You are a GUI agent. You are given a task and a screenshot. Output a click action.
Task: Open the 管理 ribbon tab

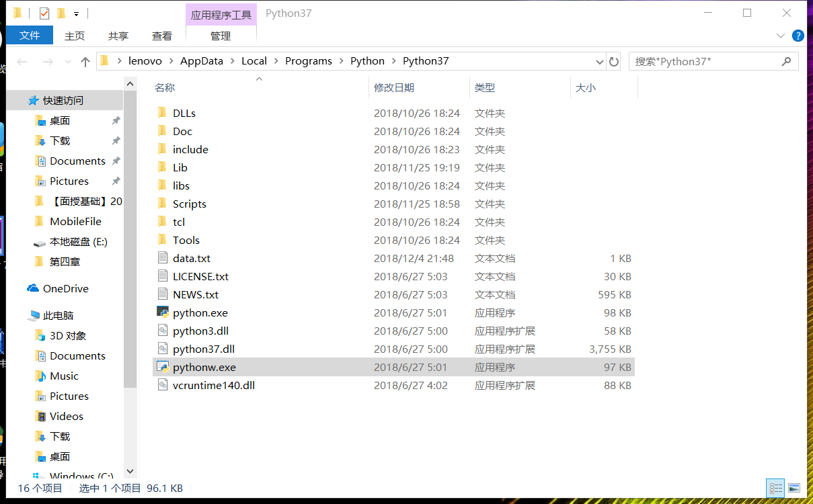221,36
